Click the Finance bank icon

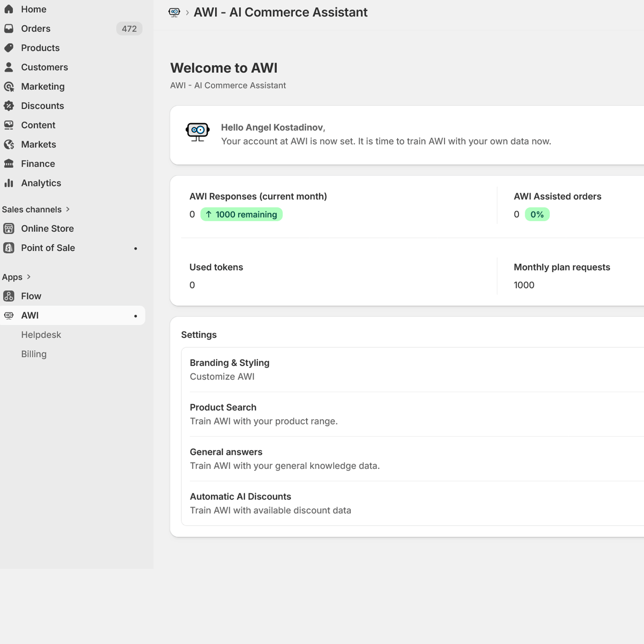tap(9, 164)
